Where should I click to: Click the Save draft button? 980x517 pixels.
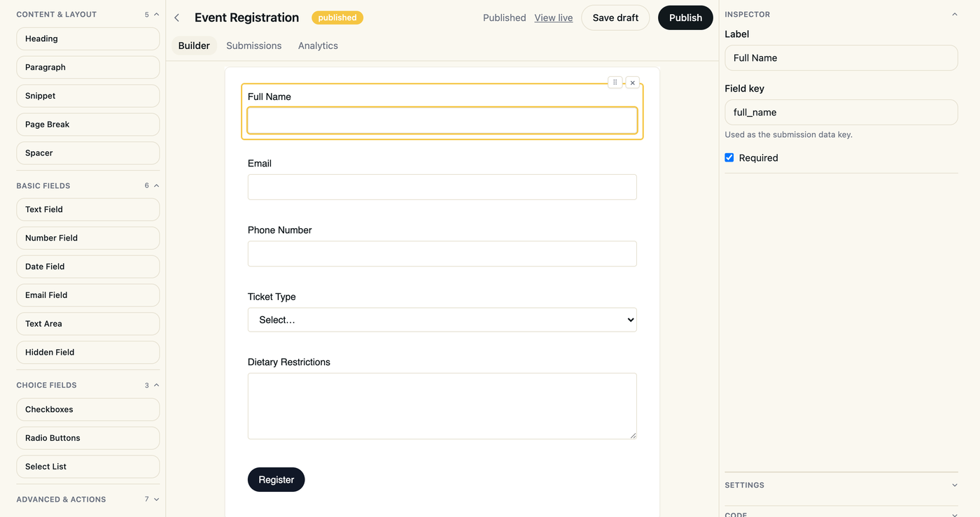click(615, 17)
